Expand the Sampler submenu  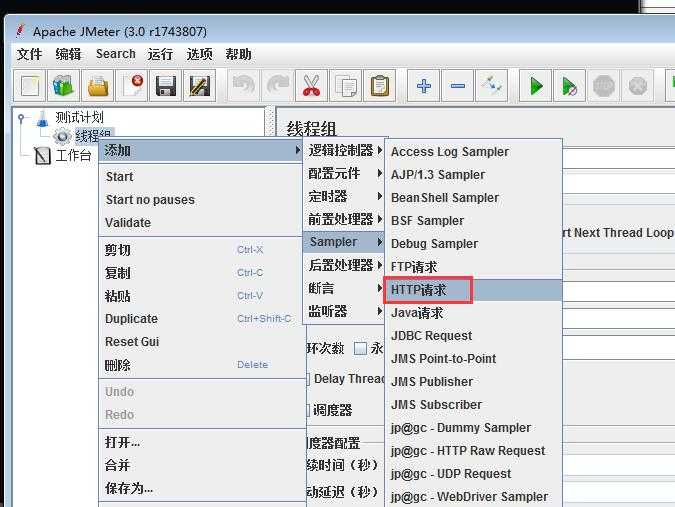[x=344, y=242]
